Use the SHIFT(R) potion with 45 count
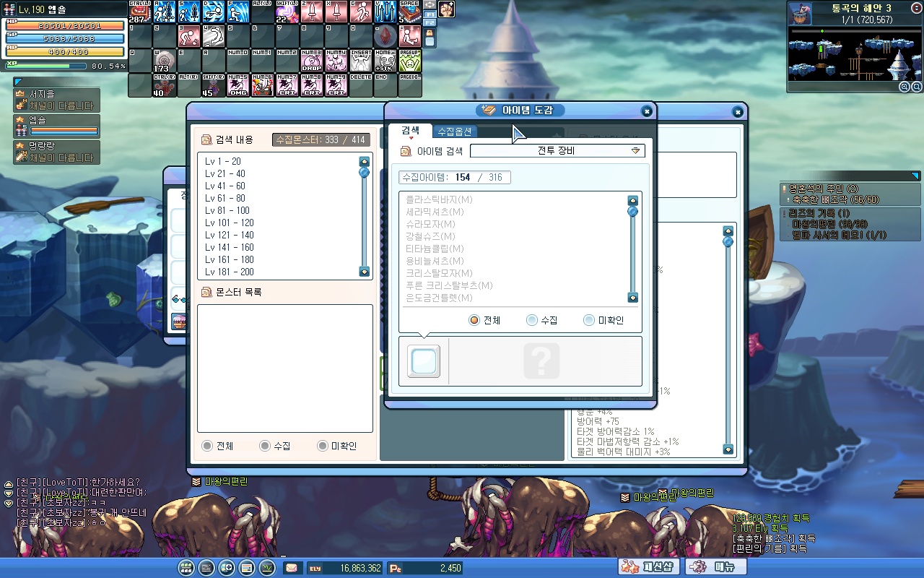This screenshot has height=578, width=924. pyautogui.click(x=214, y=86)
